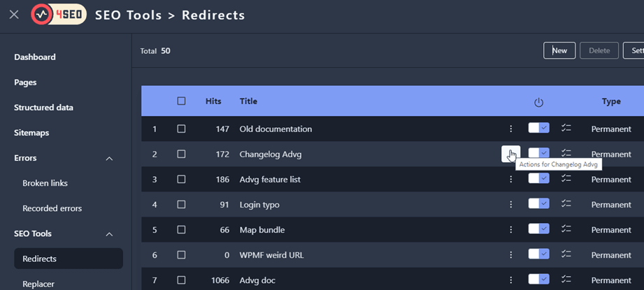Image resolution: width=644 pixels, height=290 pixels.
Task: Click the New redirect button
Action: 559,50
